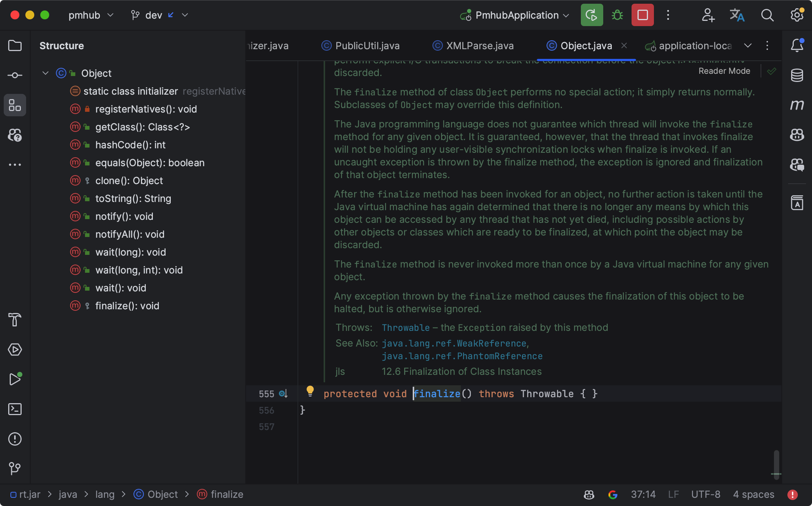Click the overridden method gutter icon at 555
Image resolution: width=812 pixels, height=506 pixels.
pyautogui.click(x=283, y=393)
